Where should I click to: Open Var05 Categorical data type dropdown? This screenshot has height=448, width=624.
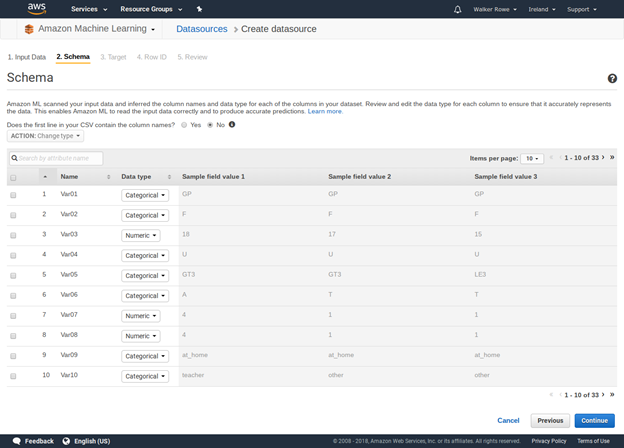tap(145, 276)
